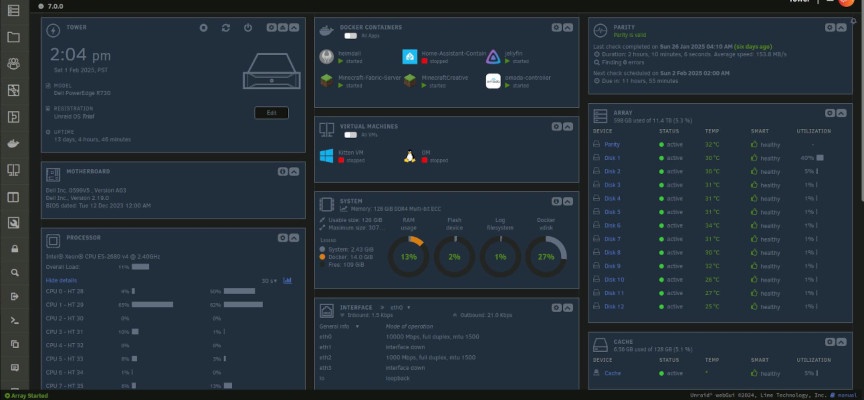
Task: Collapse the Motherboard tile
Action: coord(294,171)
